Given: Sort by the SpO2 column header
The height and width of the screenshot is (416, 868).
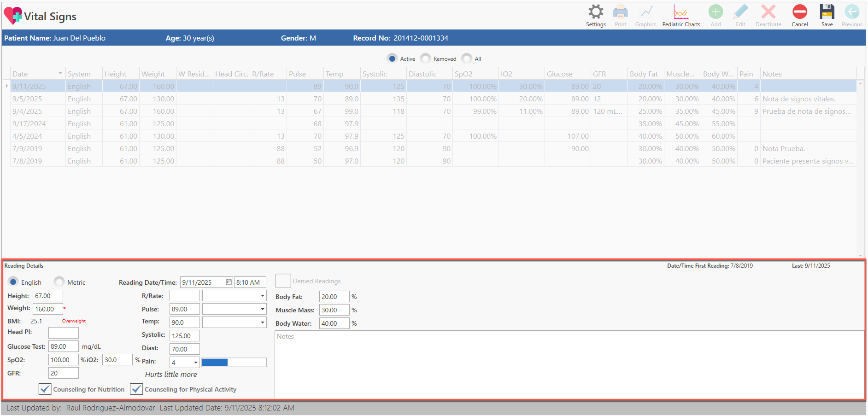Looking at the screenshot, I should pos(475,74).
